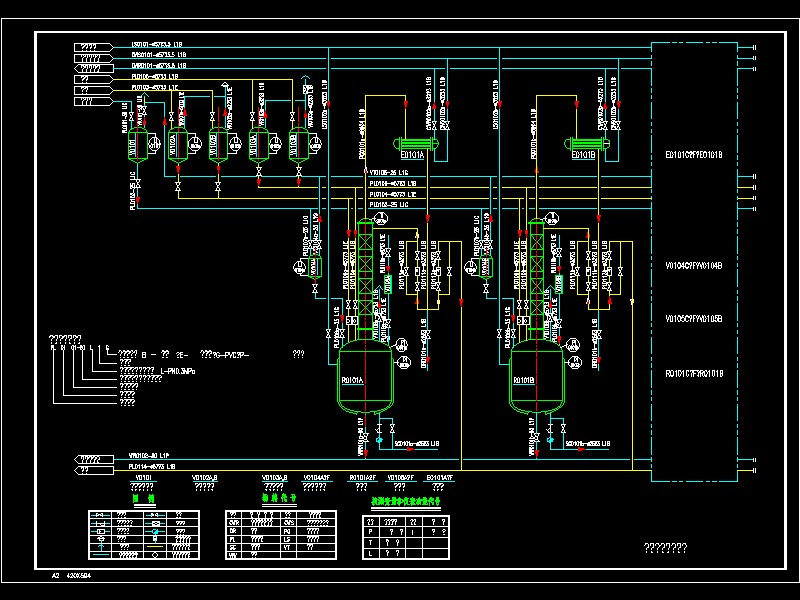Screen dimensions: 800x600
Task: Select the green legend title above left table
Action: point(143,498)
